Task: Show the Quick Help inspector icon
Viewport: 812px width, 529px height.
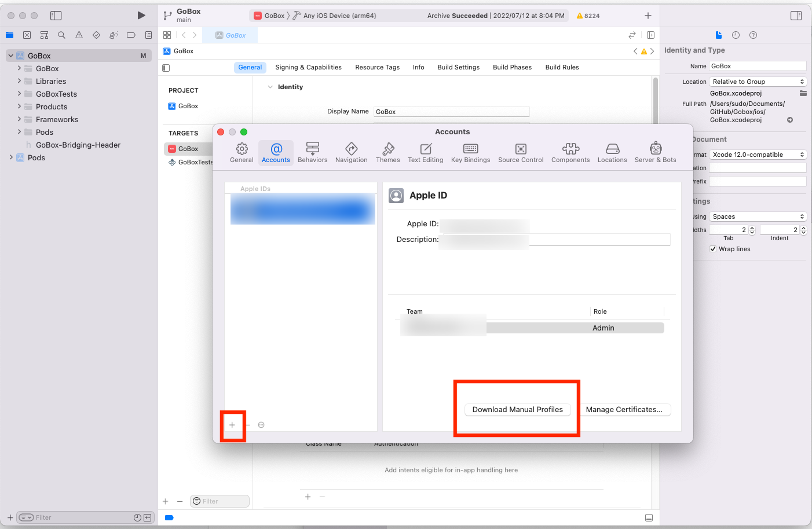Action: [x=753, y=35]
